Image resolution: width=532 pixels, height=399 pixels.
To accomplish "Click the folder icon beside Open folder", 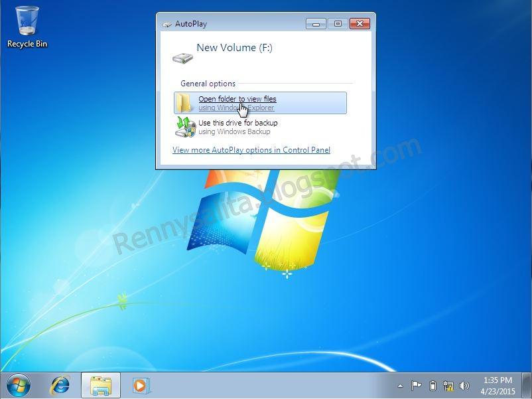I will pos(184,103).
